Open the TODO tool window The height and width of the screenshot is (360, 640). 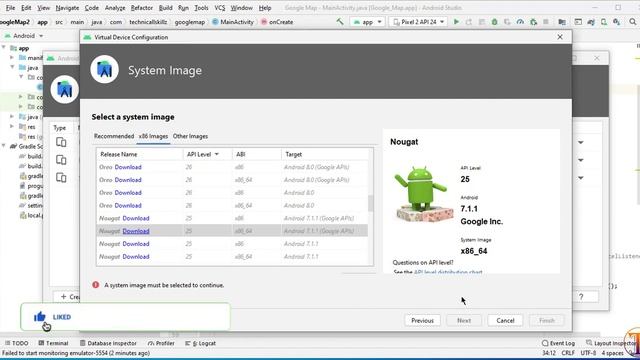point(17,343)
